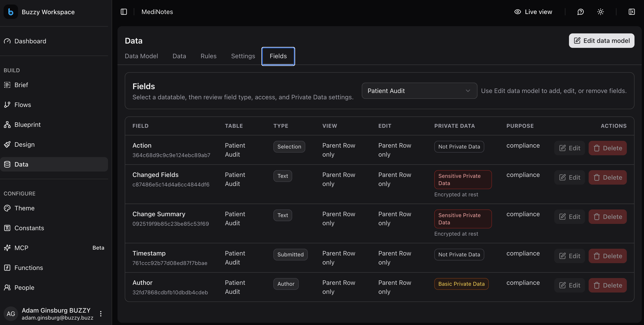Open the feedback chat bubble icon
This screenshot has height=325, width=644.
click(581, 12)
